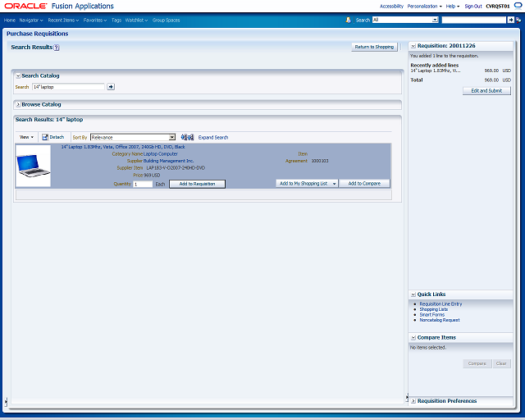Open the Watchlist menu
Viewport: 525px width, 420px height.
tap(136, 20)
